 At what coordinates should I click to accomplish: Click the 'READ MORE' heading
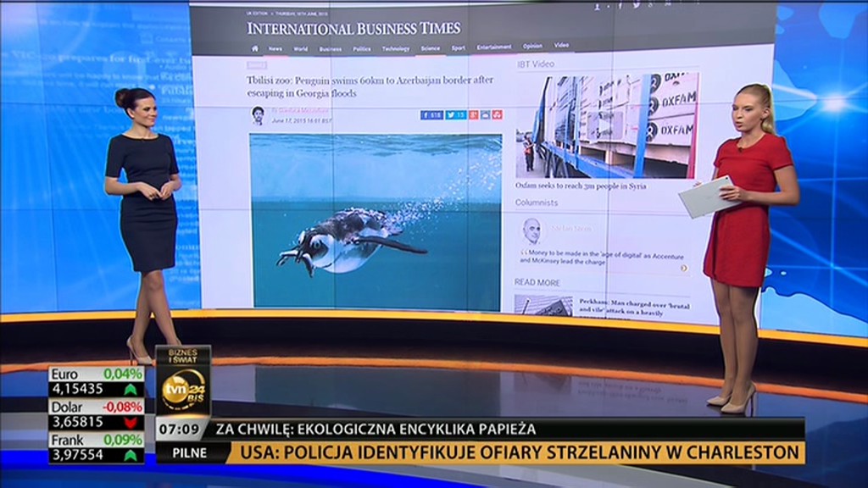[x=537, y=282]
